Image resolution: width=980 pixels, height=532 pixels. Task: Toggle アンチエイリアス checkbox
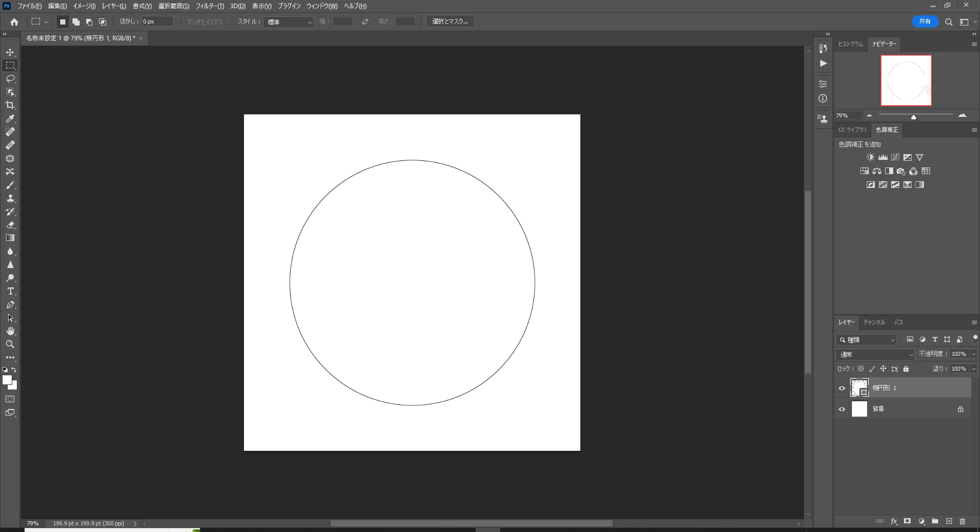pyautogui.click(x=181, y=22)
